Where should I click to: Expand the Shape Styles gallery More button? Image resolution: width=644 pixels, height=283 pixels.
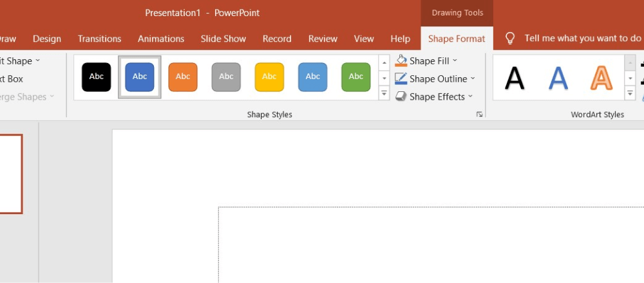pyautogui.click(x=384, y=94)
